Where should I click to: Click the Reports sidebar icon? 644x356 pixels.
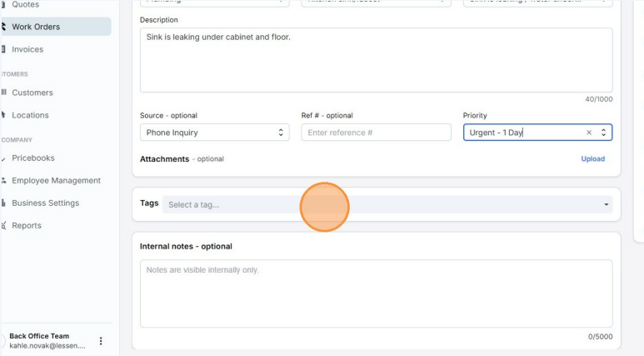(x=3, y=226)
